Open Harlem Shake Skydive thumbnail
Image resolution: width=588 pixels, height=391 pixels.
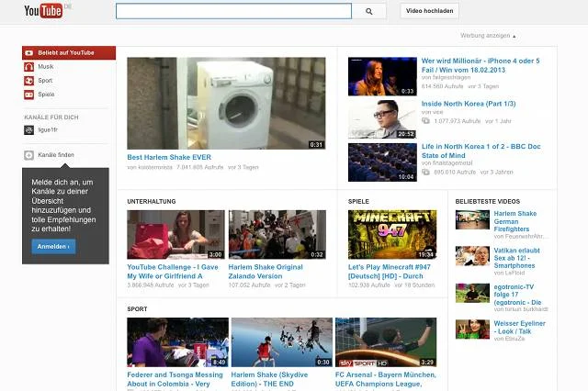click(282, 342)
